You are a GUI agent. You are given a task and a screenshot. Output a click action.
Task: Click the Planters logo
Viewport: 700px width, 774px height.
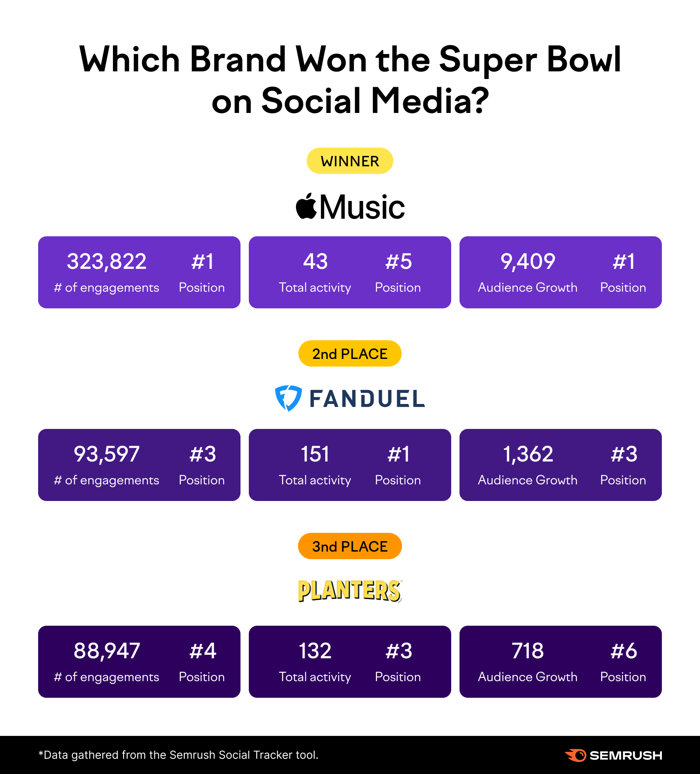pos(350,590)
